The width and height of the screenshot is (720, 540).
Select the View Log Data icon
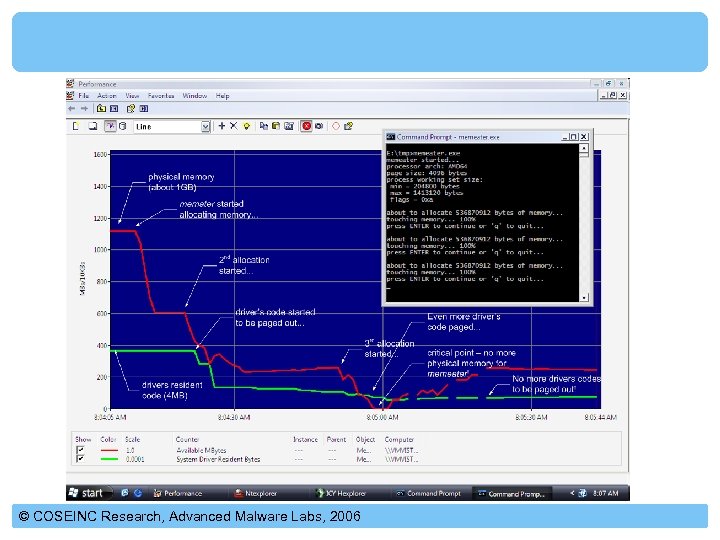[123, 126]
